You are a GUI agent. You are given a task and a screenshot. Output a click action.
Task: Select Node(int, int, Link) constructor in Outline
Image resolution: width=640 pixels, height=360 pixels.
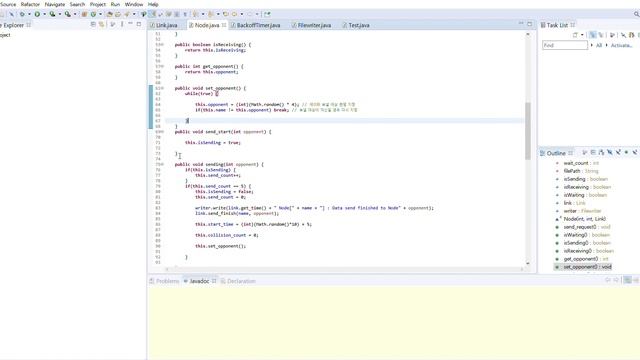click(584, 219)
